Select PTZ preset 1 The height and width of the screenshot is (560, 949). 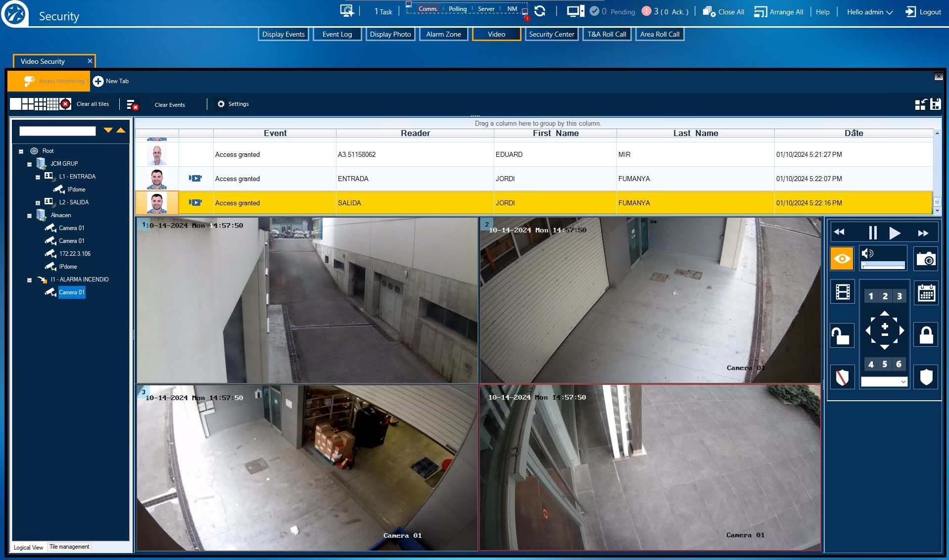click(871, 296)
